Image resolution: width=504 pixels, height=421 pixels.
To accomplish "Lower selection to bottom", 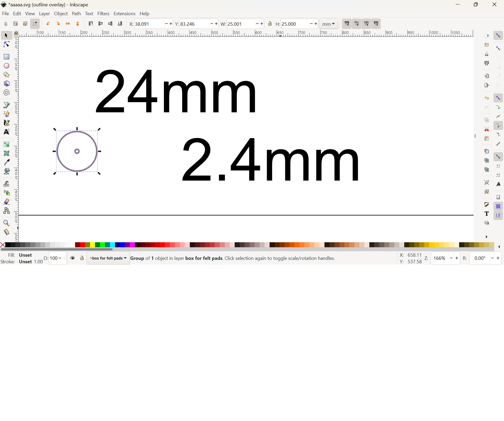I will click(x=120, y=24).
